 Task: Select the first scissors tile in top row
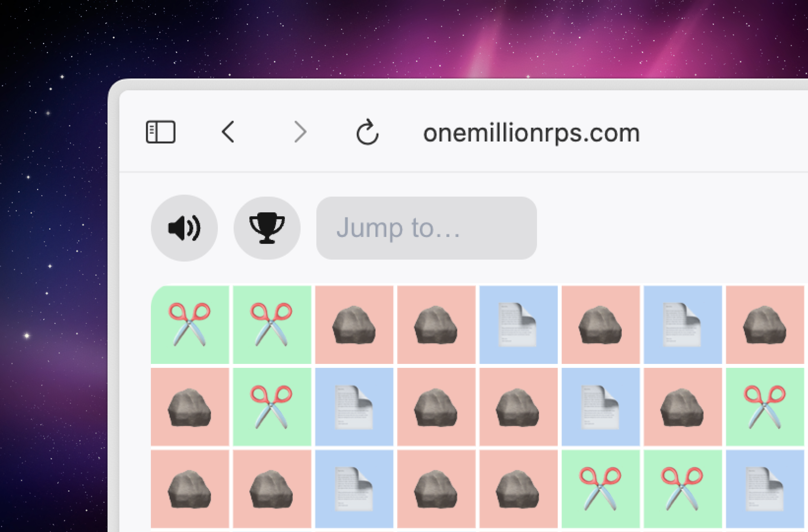(x=190, y=325)
